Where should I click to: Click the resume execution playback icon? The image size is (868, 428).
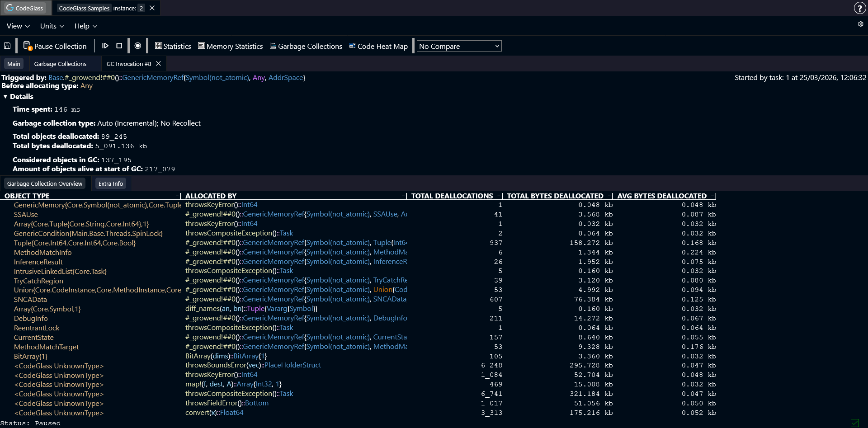pyautogui.click(x=105, y=46)
